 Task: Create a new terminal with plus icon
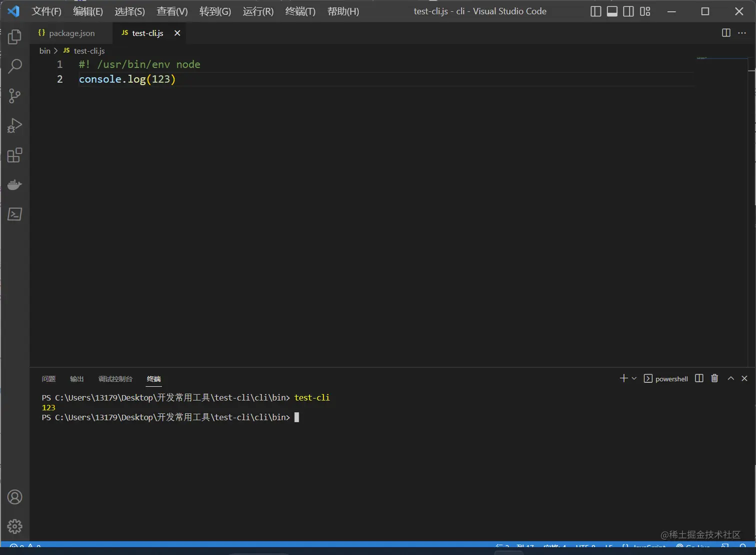(x=623, y=378)
